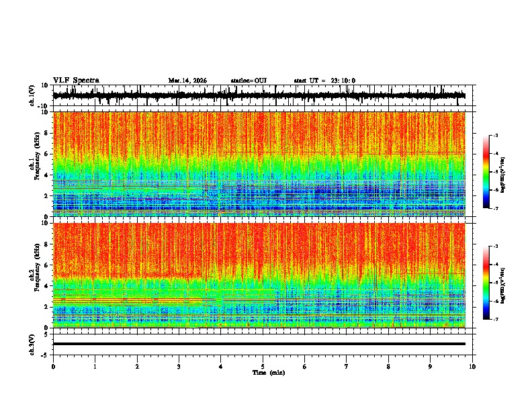Click time-axis tick label "9" at bottom
This screenshot has width=532, height=411.
point(430,367)
